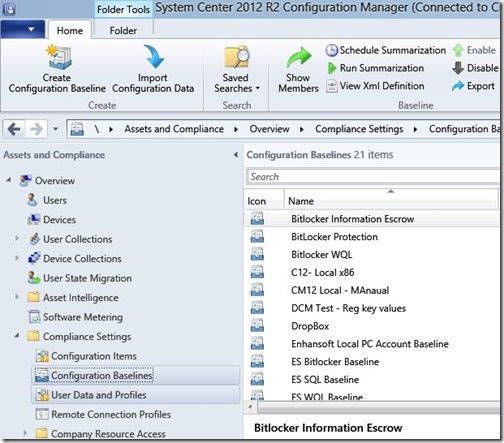Select Bitlocker WQL baseline row
Screen dimensions: 504x443
pyautogui.click(x=371, y=255)
